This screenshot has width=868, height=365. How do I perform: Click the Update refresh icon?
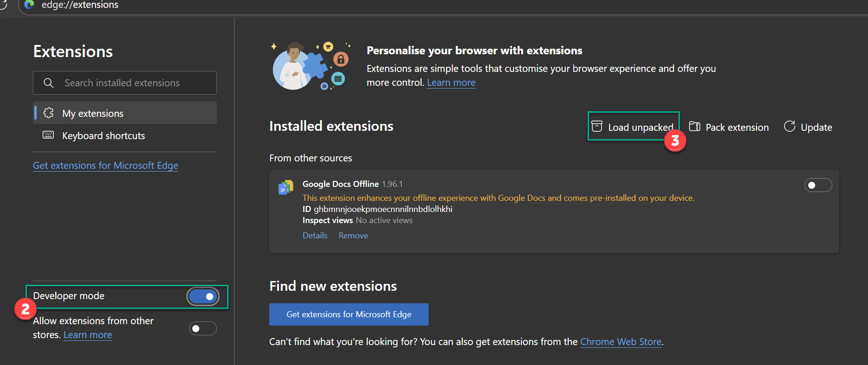click(789, 127)
